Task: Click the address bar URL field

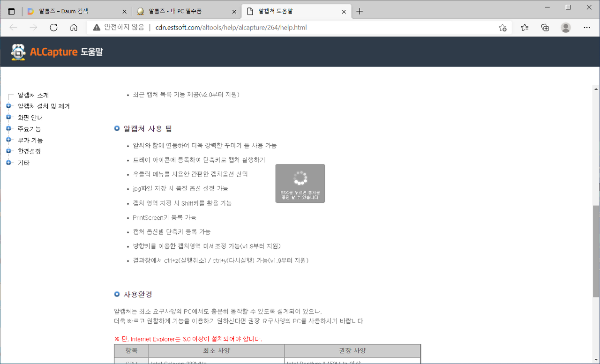Action: [x=300, y=28]
